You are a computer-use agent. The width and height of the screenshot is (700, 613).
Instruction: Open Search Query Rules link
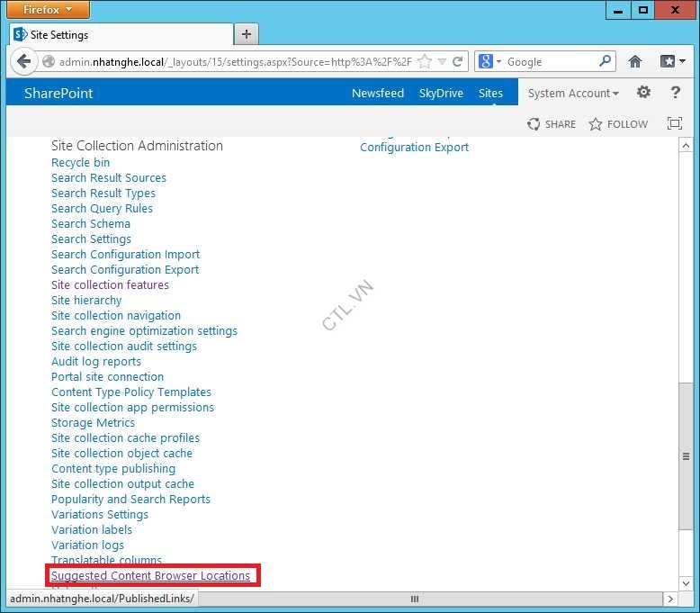[102, 209]
